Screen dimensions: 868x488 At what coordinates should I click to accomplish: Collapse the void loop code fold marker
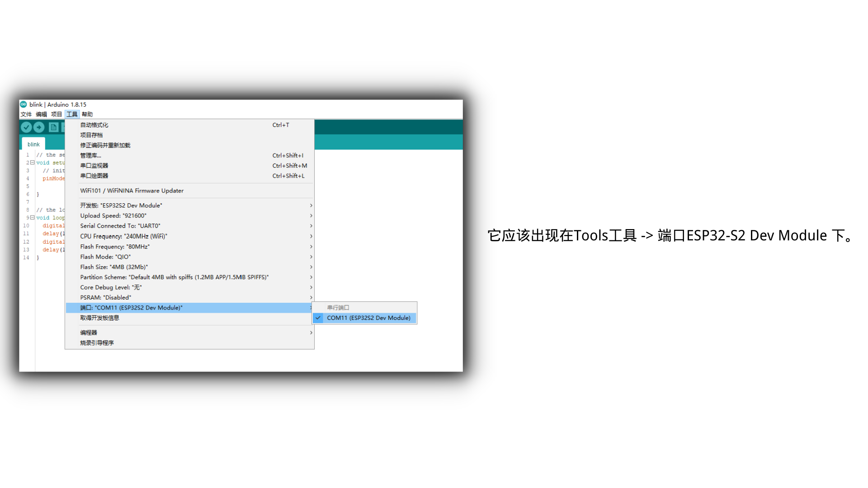point(32,217)
